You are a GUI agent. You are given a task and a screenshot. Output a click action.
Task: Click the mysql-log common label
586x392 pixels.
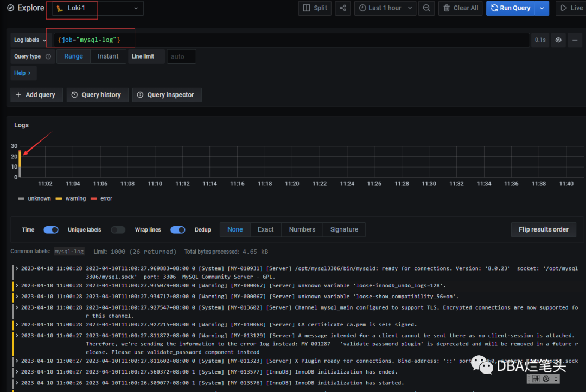[x=69, y=252]
